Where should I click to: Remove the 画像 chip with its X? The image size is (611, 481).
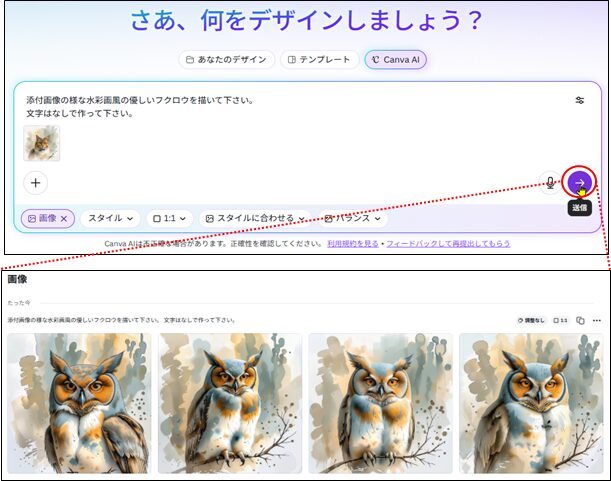(x=65, y=218)
